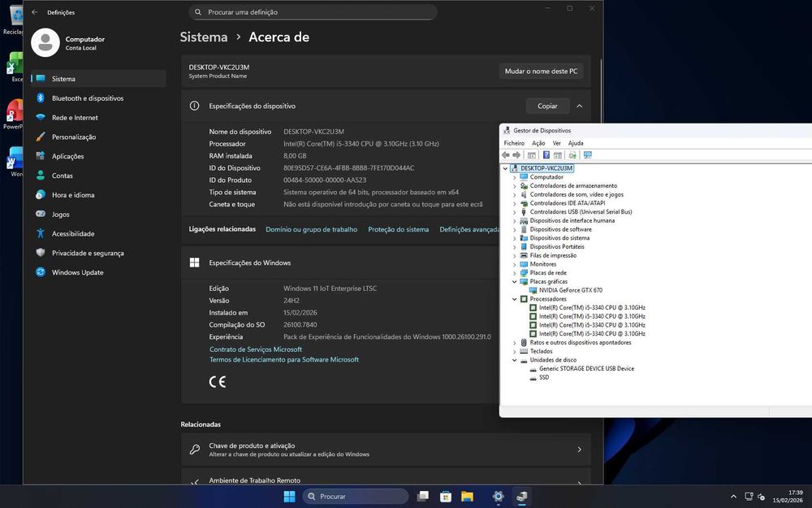Switch to Settings gear on the taskbar

click(499, 496)
